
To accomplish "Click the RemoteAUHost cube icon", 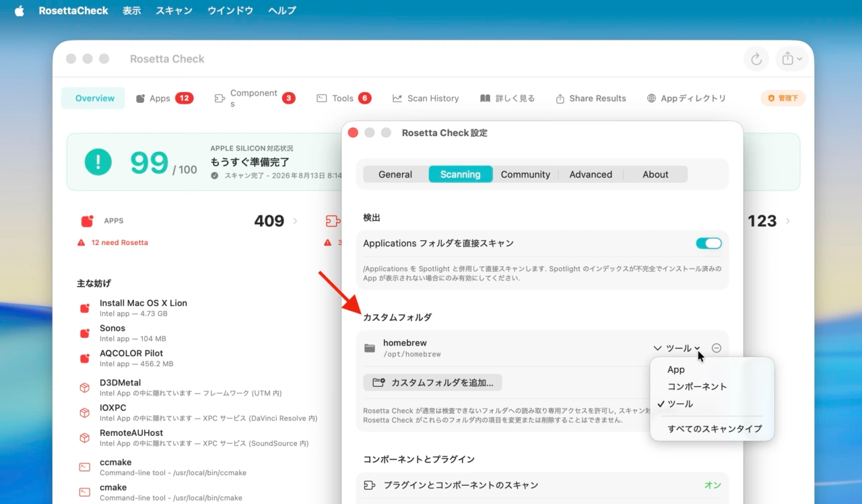I will (85, 437).
